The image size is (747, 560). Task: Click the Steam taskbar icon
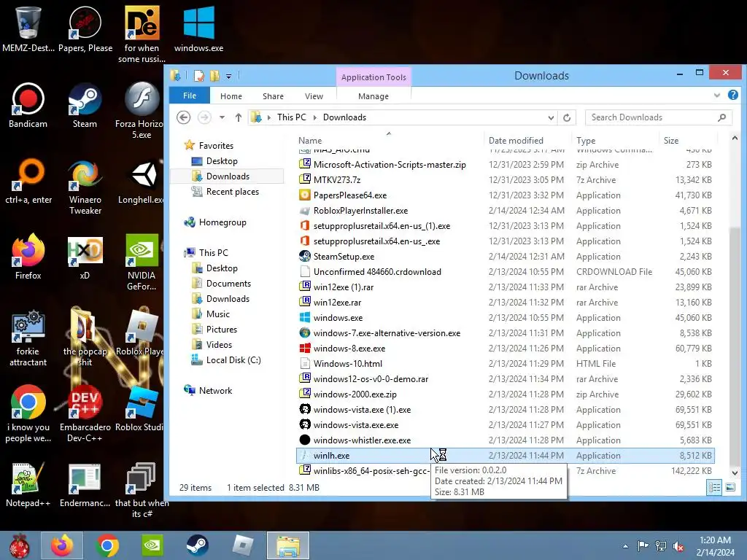coord(197,545)
